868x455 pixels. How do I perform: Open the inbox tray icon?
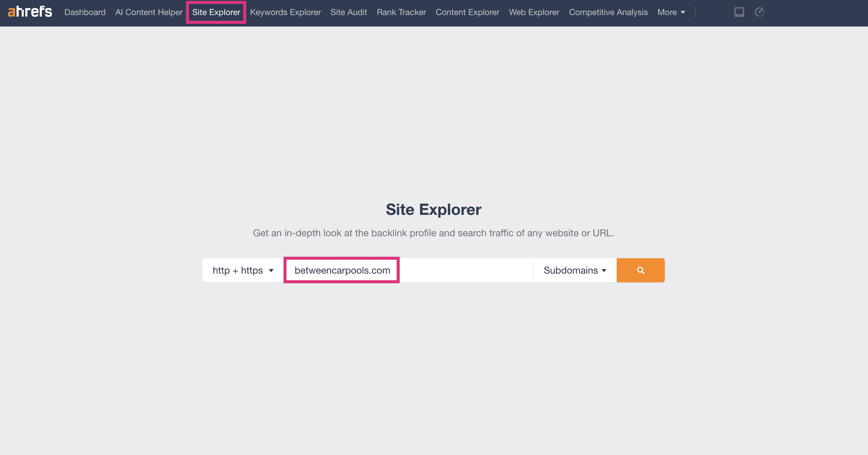[739, 12]
